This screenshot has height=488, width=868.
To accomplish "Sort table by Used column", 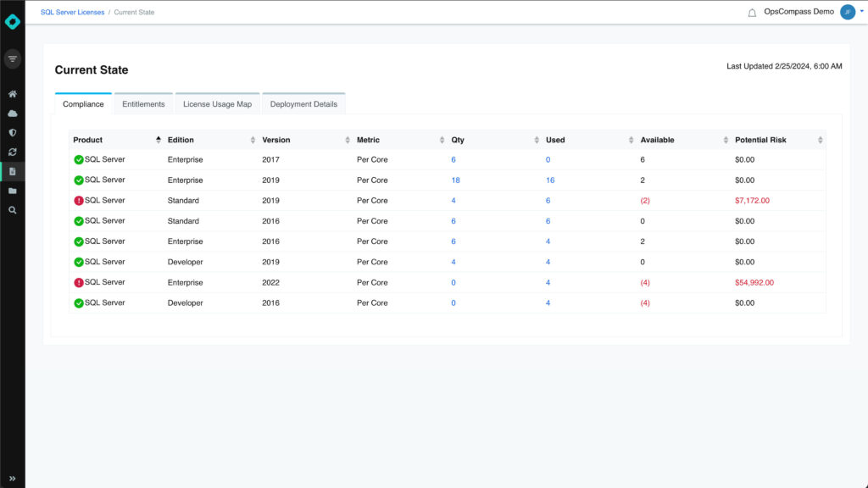I will 631,140.
